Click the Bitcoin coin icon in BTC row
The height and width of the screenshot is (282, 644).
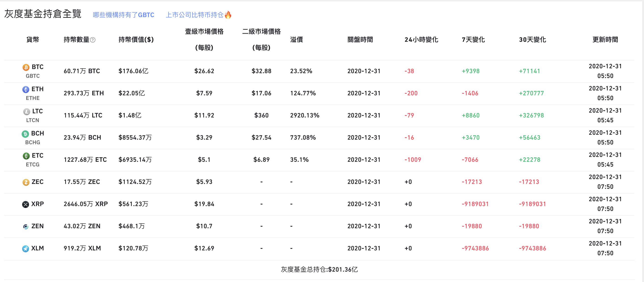click(x=26, y=67)
